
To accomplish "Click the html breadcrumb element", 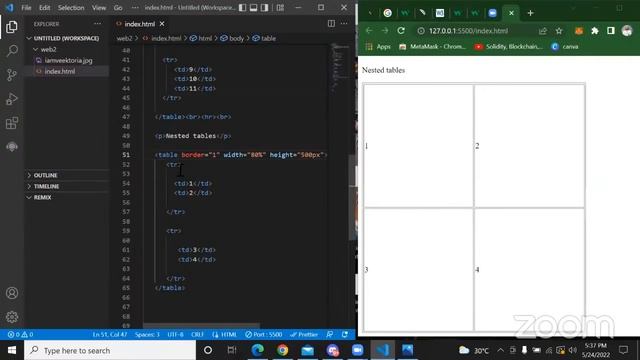I will (201, 38).
